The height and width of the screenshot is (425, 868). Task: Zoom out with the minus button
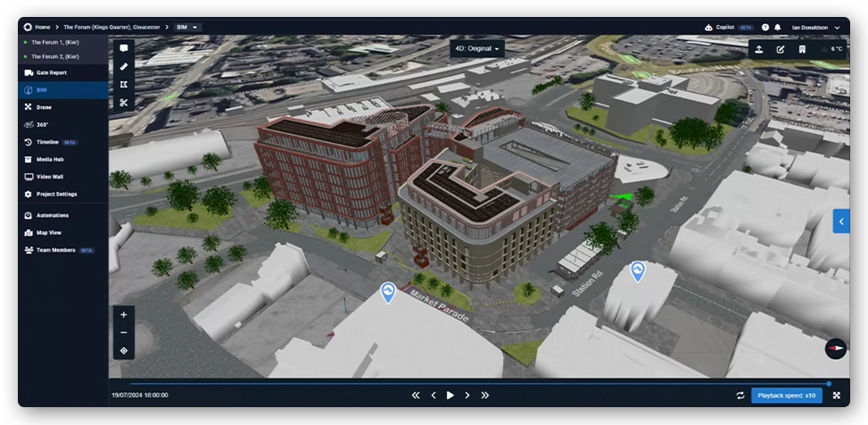(x=123, y=332)
